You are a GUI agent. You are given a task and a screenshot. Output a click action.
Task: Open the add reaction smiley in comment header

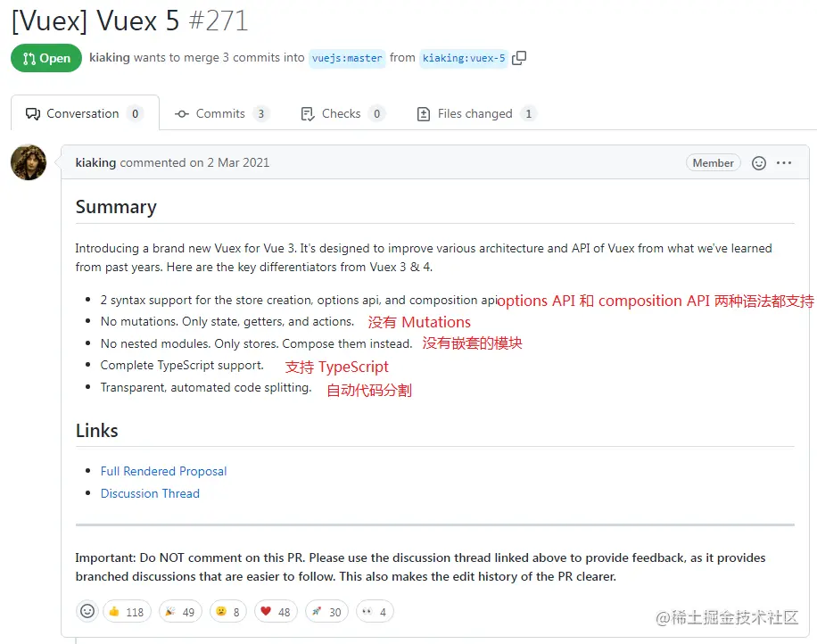759,163
